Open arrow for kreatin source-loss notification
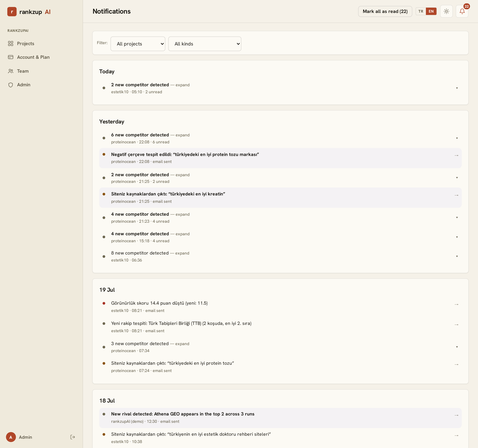The image size is (478, 448). coord(456,195)
